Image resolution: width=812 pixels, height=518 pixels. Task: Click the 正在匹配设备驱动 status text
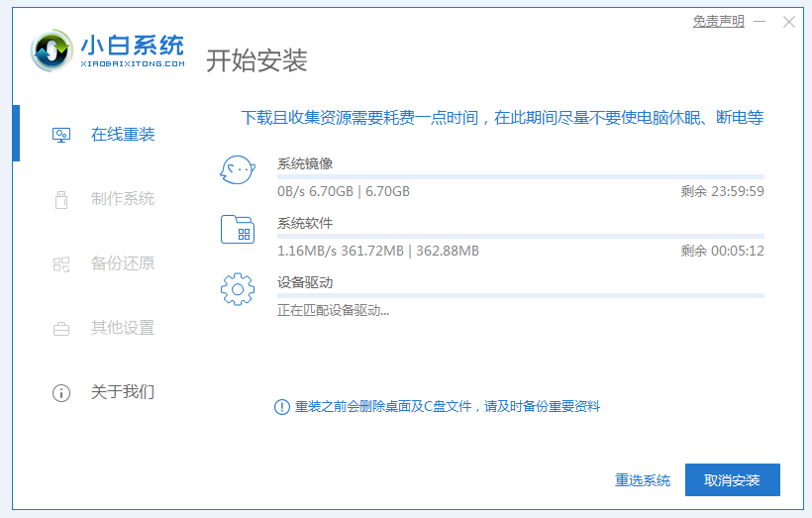(333, 310)
